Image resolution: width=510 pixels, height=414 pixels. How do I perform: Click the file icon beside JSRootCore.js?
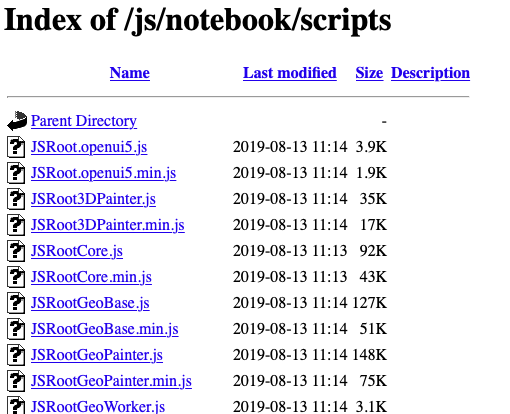pos(16,251)
